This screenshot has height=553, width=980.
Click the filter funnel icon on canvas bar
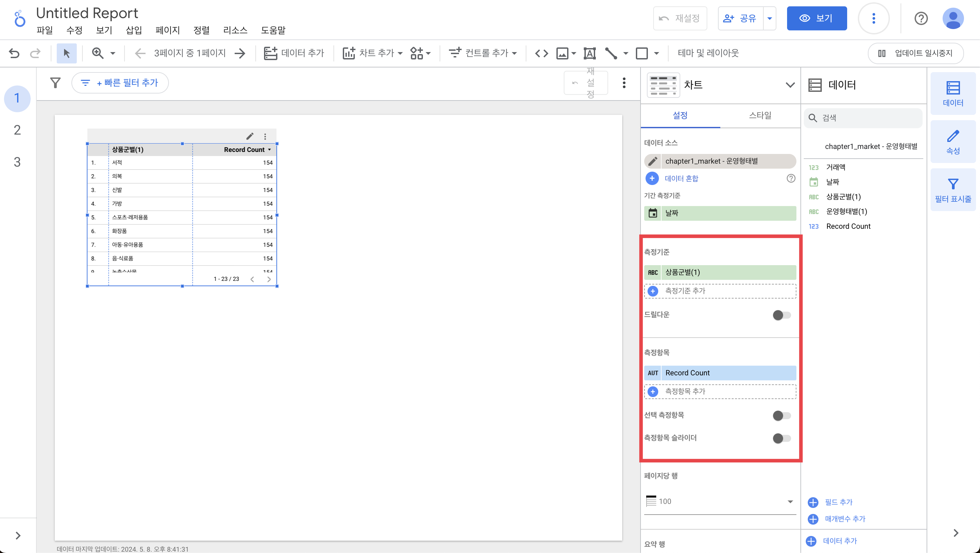pyautogui.click(x=55, y=82)
